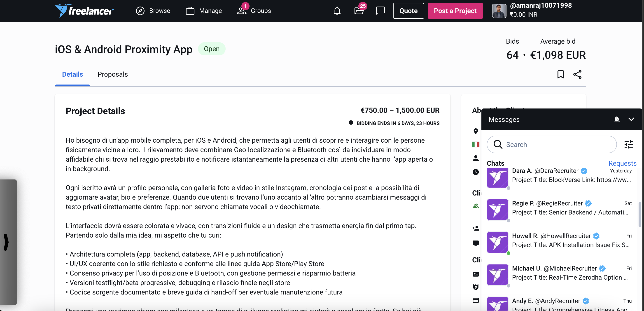Switch to the Proposals tab
This screenshot has height=311, width=644.
pos(112,74)
